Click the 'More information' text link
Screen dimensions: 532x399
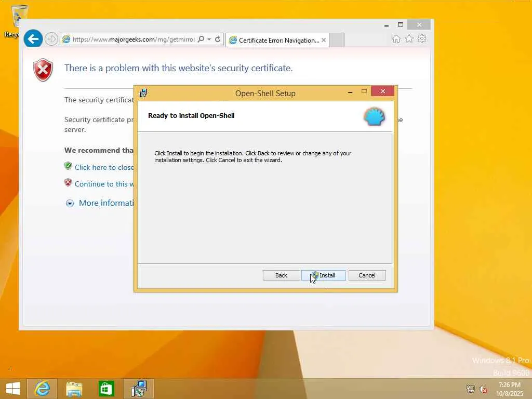(106, 203)
